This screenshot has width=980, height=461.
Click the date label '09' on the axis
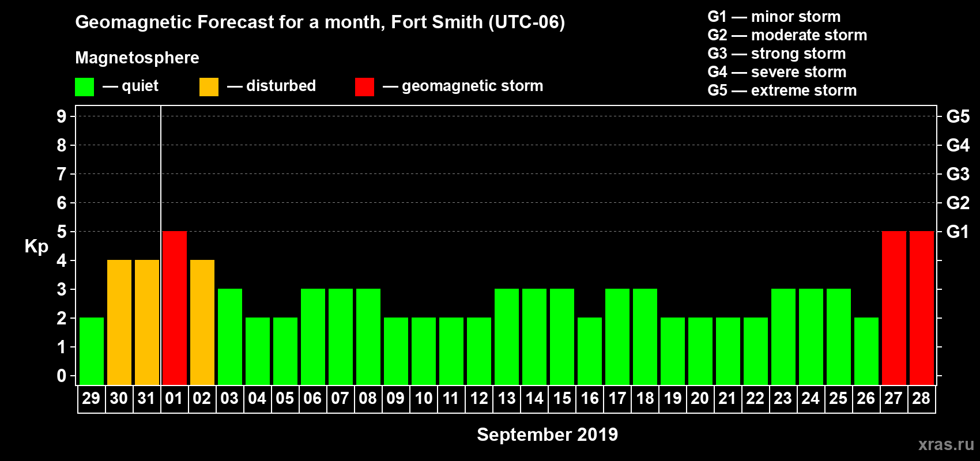(395, 399)
